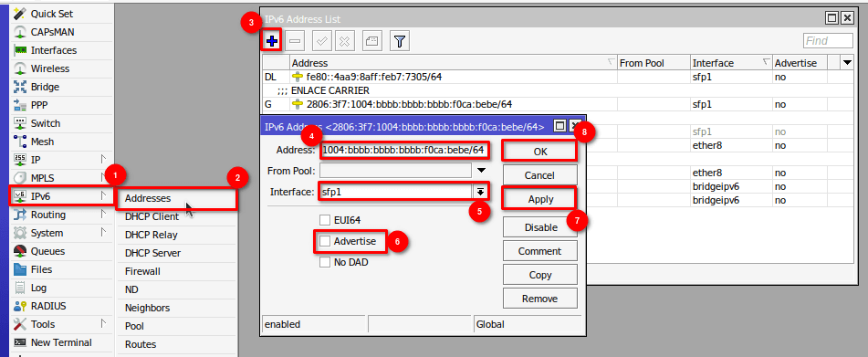Click the Find search box
Viewport: 868px width, 357px height.
[x=828, y=41]
